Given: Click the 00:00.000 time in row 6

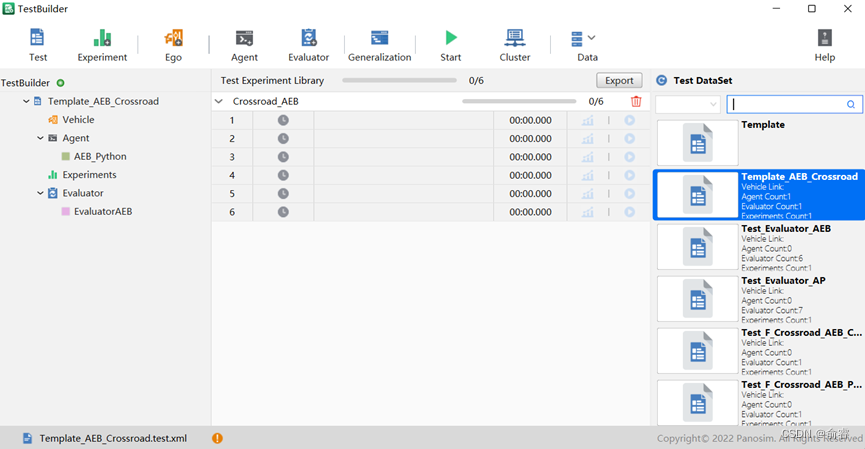Looking at the screenshot, I should tap(530, 212).
